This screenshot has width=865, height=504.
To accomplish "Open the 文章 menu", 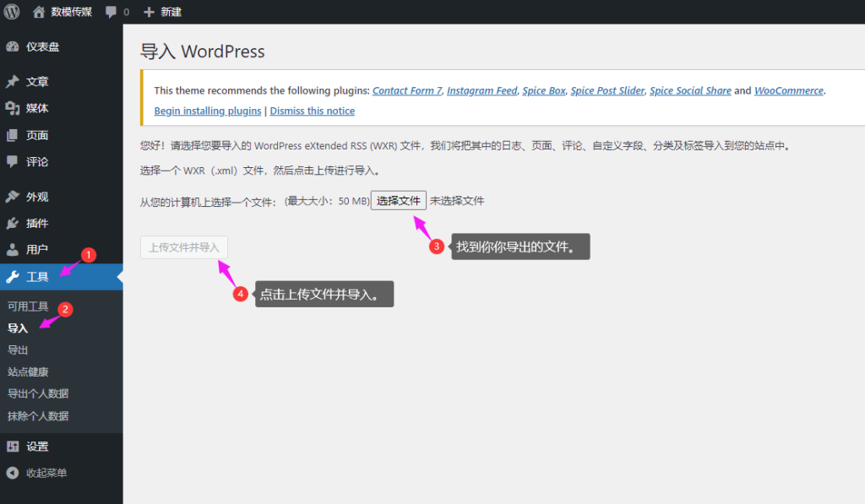I will pos(61,82).
